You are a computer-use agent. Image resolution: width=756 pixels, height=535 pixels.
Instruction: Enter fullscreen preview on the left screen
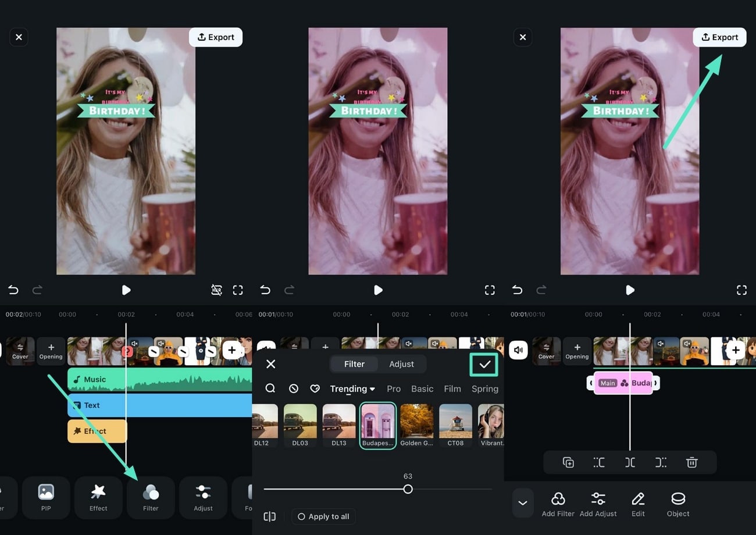pyautogui.click(x=238, y=290)
